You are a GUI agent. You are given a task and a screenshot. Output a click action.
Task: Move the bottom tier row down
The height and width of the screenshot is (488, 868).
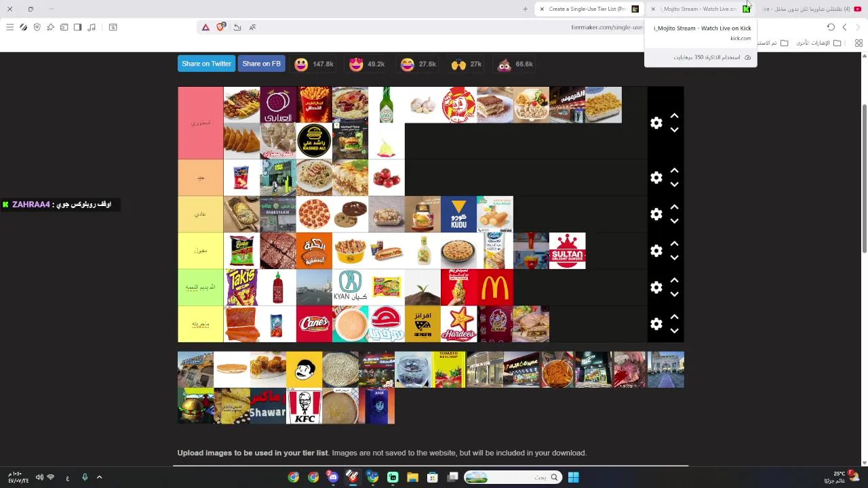click(674, 331)
